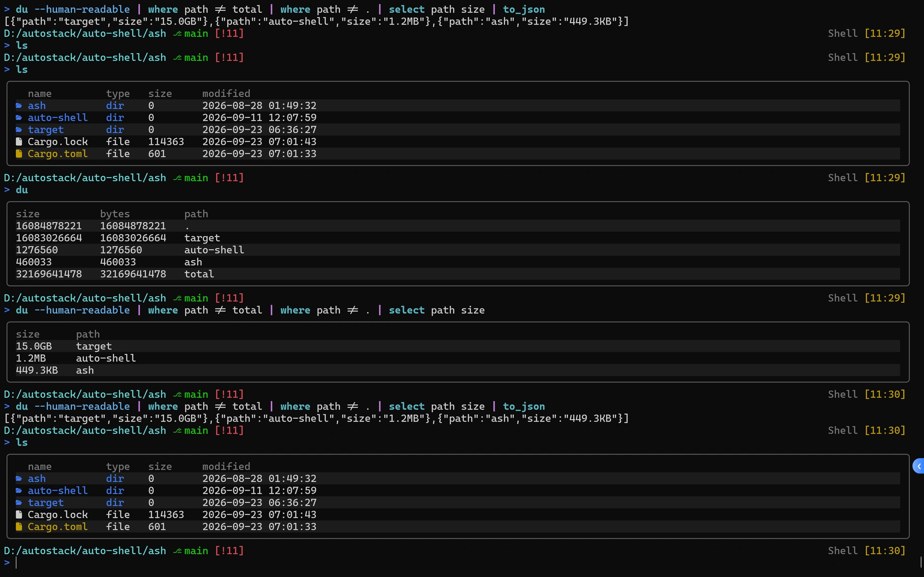The width and height of the screenshot is (924, 577).
Task: Click the 'type' column header in the second ls listing
Action: (118, 466)
